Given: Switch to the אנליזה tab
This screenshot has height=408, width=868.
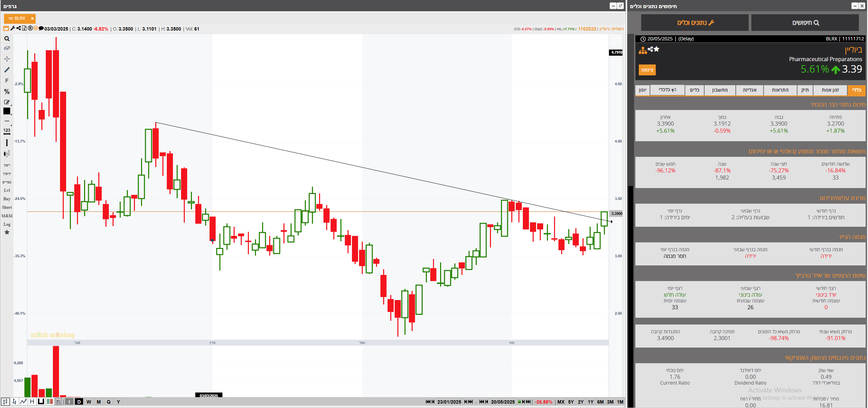Looking at the screenshot, I should click(749, 90).
